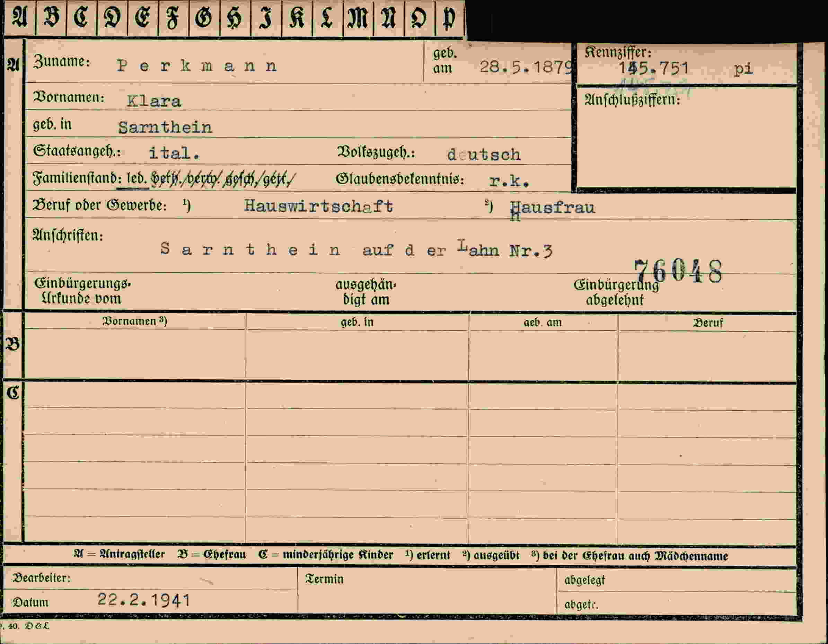Click the "Vornamen 3)" column header
828x644 pixels.
(x=134, y=321)
